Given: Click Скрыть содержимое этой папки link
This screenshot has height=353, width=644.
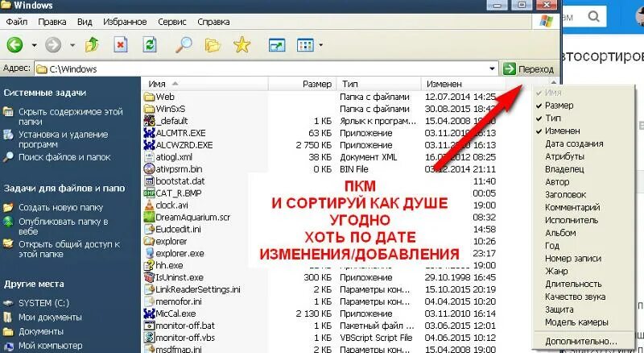Looking at the screenshot, I should coord(70,116).
